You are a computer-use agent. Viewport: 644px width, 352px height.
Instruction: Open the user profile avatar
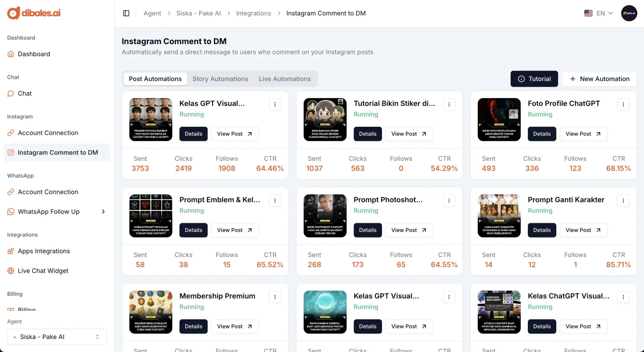coord(629,13)
